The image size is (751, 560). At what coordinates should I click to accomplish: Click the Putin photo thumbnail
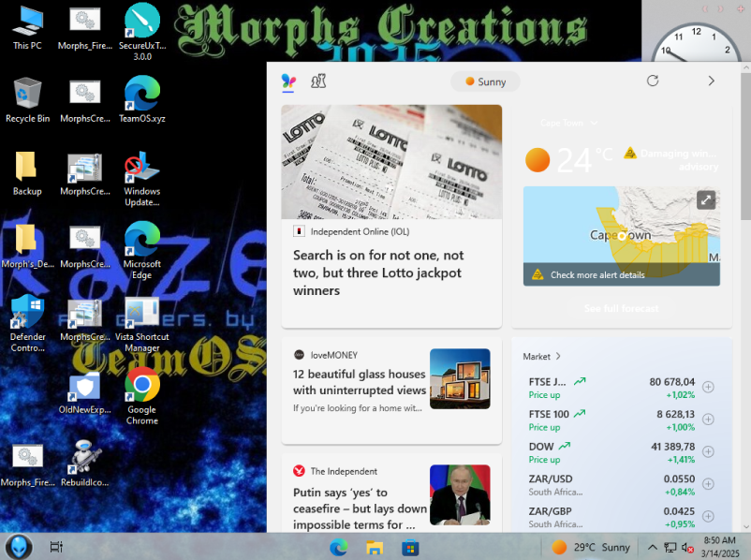click(x=460, y=494)
